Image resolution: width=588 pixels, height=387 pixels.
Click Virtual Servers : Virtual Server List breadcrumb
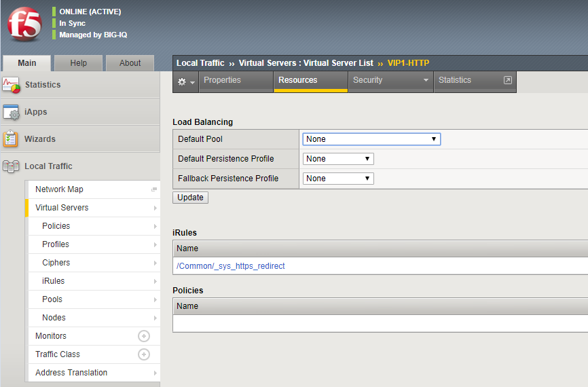306,63
